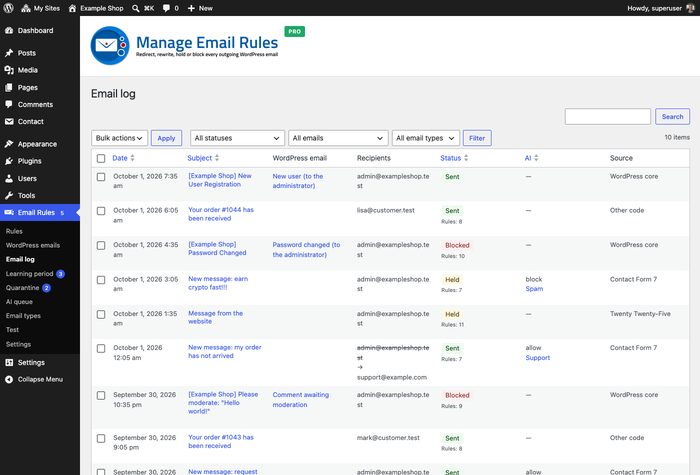The width and height of the screenshot is (700, 475).
Task: Open Quarantine submenu
Action: (22, 288)
